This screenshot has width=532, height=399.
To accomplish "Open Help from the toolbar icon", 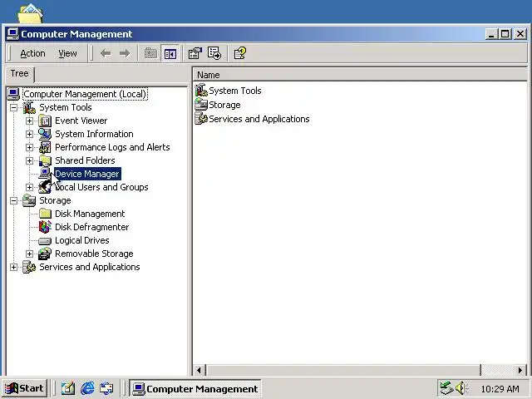I will point(240,53).
